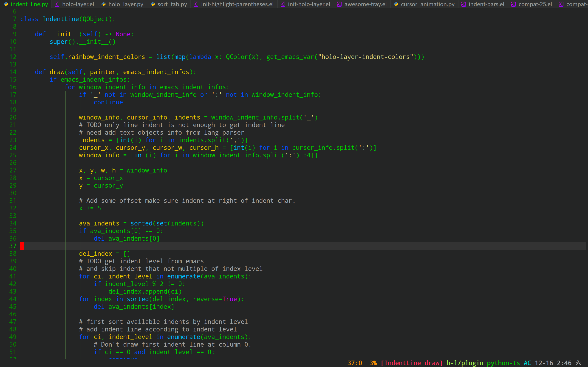Click the 37:0 cursor position indicator

pyautogui.click(x=354, y=363)
